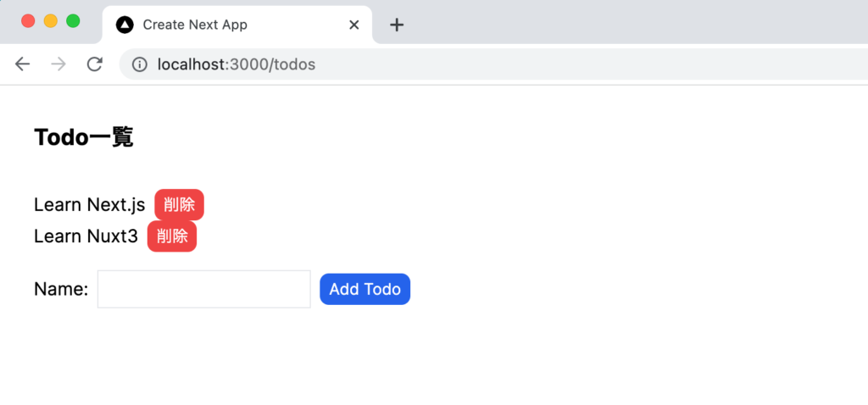The image size is (868, 405).
Task: Go back using the browser back arrow
Action: pyautogui.click(x=22, y=64)
